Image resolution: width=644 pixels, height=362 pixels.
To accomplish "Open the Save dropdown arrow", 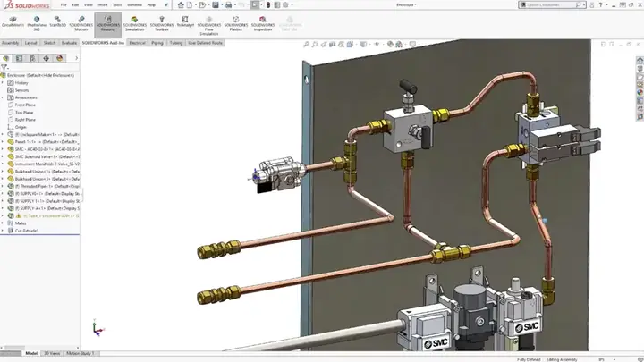I will (222, 5).
